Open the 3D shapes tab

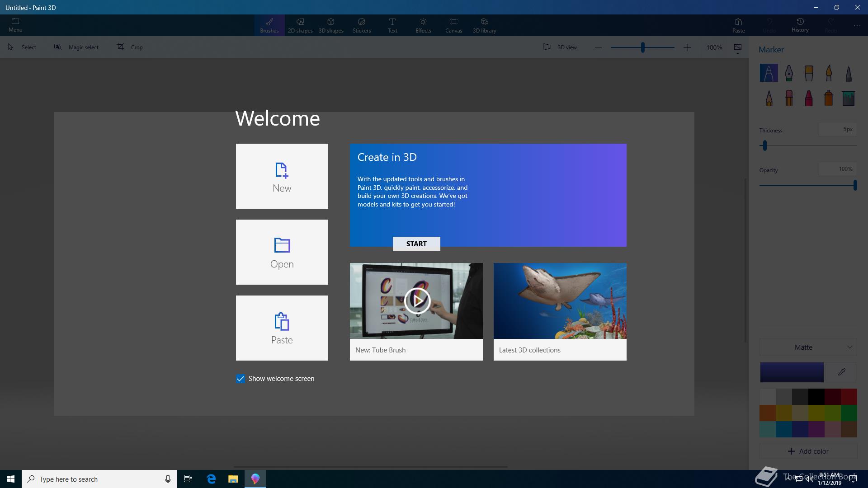[x=331, y=25]
